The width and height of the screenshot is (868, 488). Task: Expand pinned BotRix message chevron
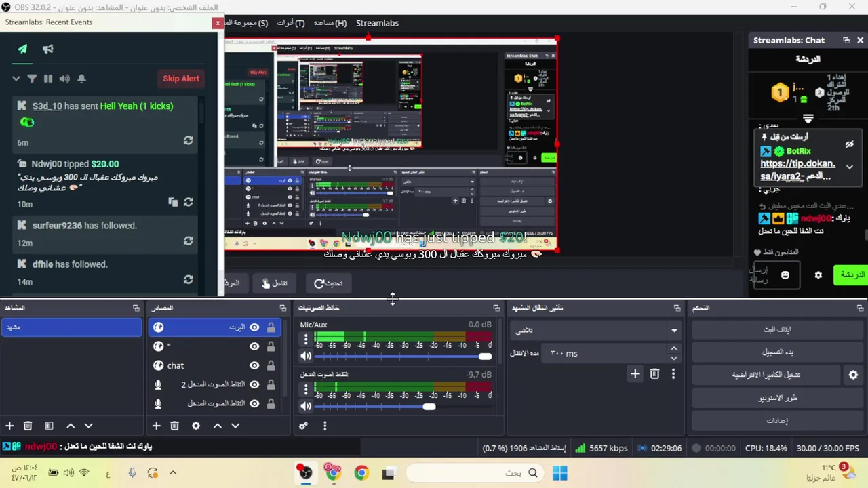[849, 167]
